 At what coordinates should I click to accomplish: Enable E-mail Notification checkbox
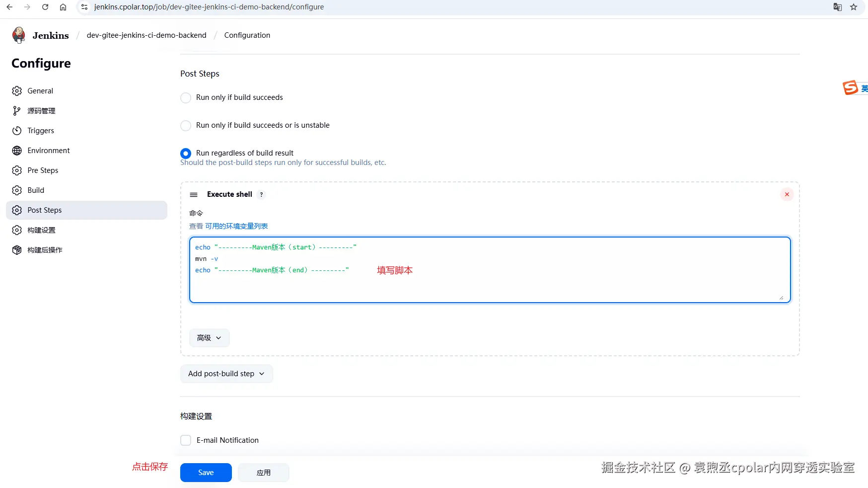pos(186,440)
